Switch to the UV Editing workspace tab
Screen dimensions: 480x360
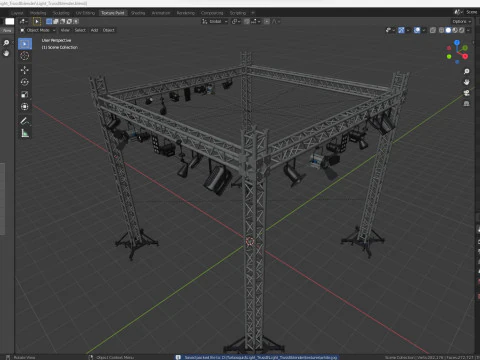[85, 13]
